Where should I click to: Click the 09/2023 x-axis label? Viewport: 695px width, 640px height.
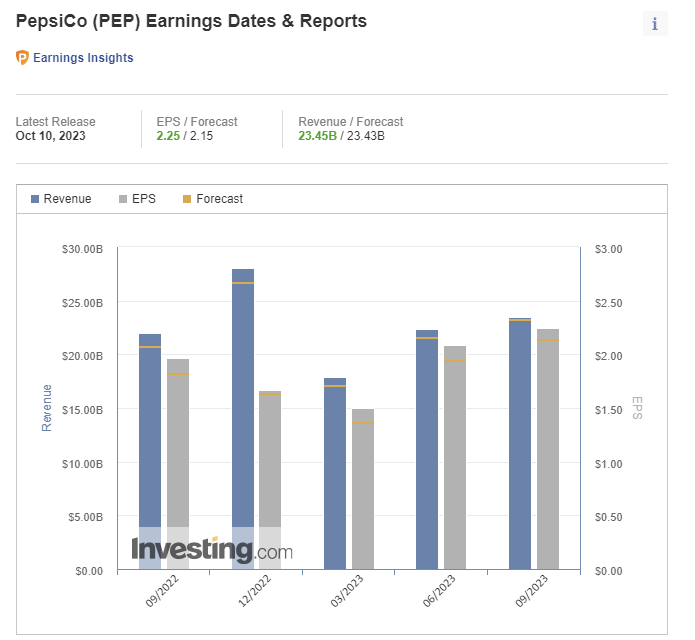point(531,591)
